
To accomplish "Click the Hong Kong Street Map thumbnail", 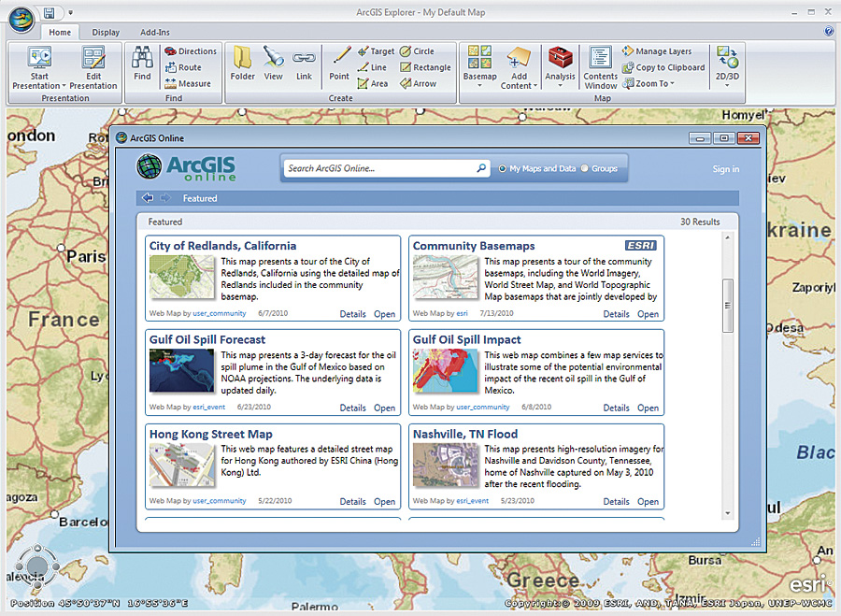I will [182, 465].
